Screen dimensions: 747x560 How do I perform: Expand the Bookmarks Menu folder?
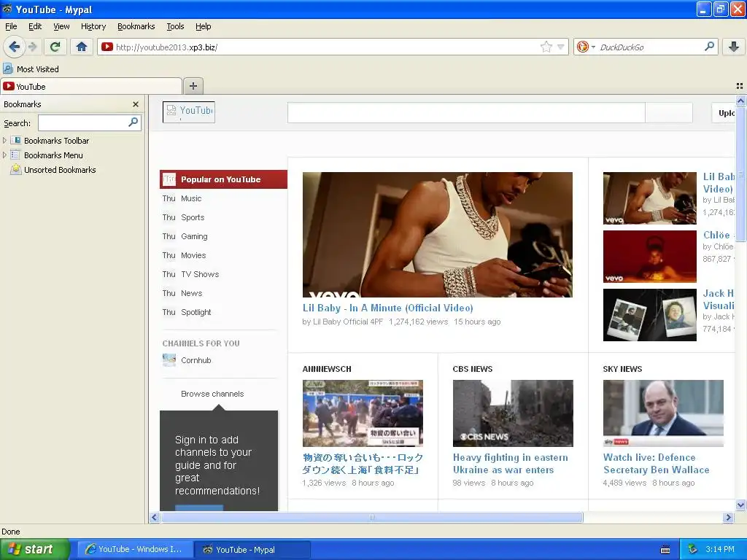5,155
